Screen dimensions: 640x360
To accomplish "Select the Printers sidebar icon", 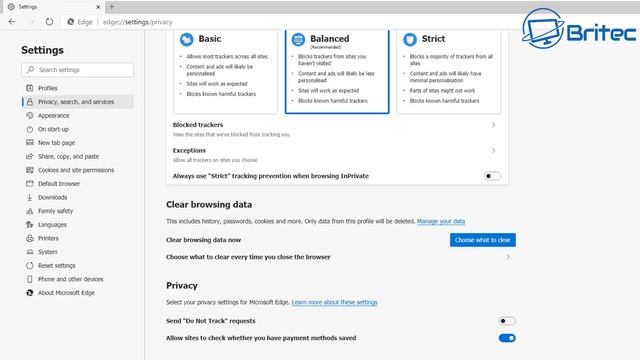I will pos(30,238).
